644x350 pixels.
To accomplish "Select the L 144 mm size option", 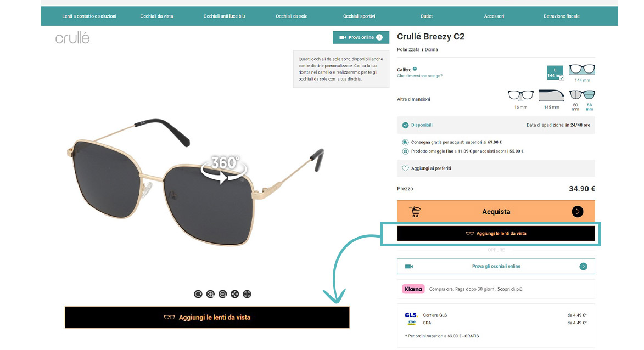I will coord(555,72).
